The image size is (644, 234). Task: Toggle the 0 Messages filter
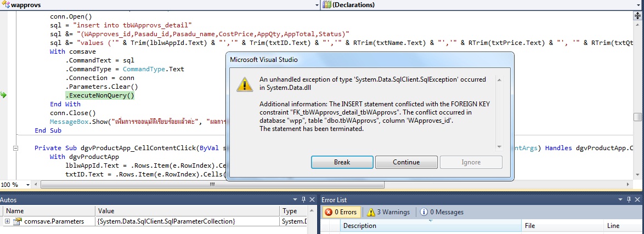442,212
